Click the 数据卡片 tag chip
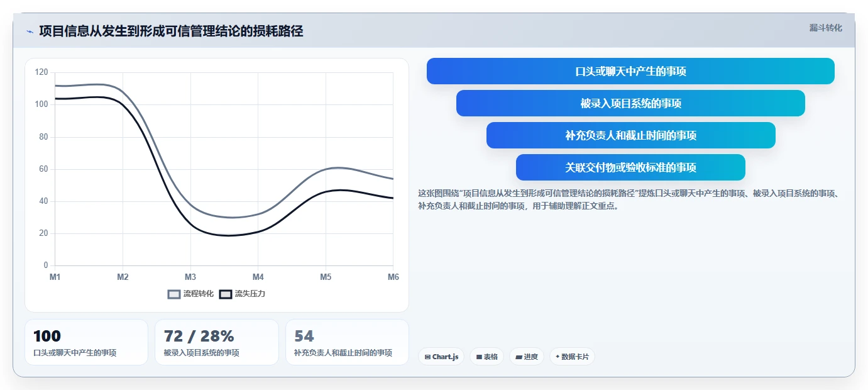The image size is (868, 390). pos(572,357)
